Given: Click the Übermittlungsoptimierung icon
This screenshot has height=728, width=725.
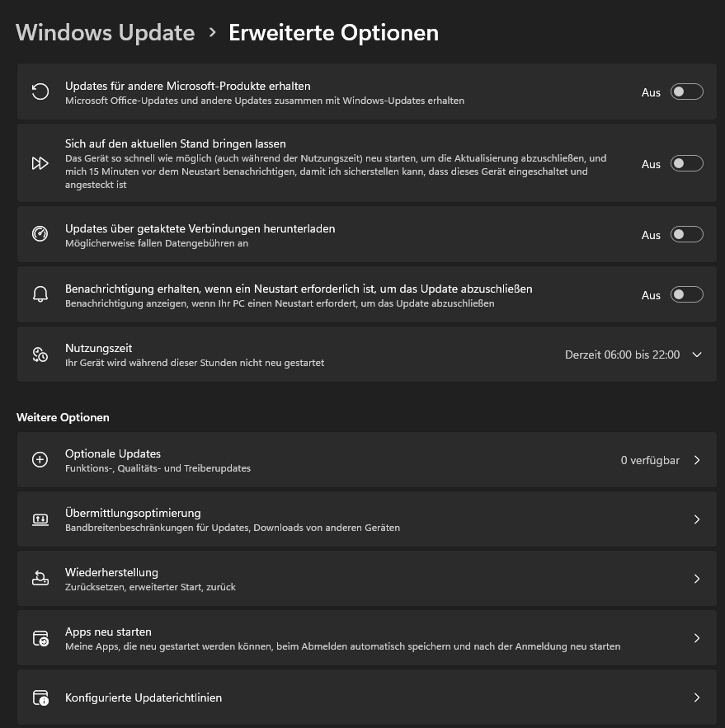Looking at the screenshot, I should coord(40,519).
